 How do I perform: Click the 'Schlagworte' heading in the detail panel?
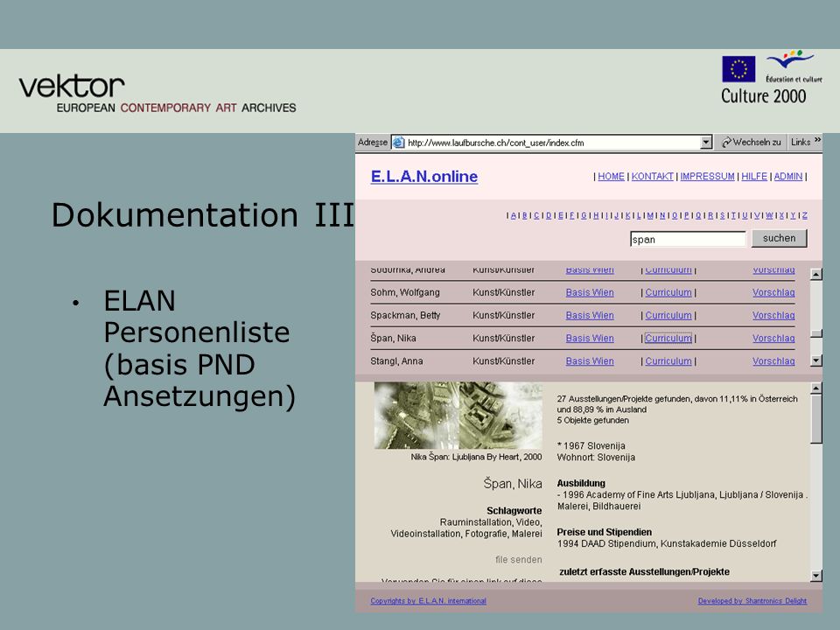[514, 511]
